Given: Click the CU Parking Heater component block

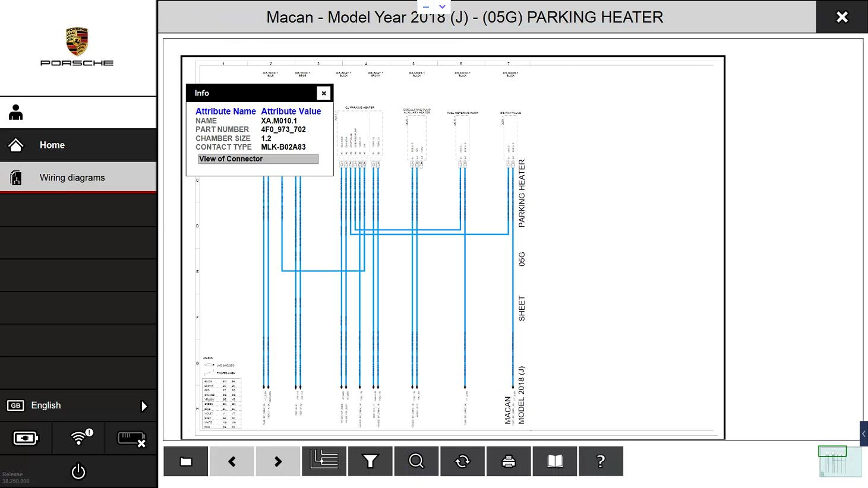Looking at the screenshot, I should (x=359, y=134).
